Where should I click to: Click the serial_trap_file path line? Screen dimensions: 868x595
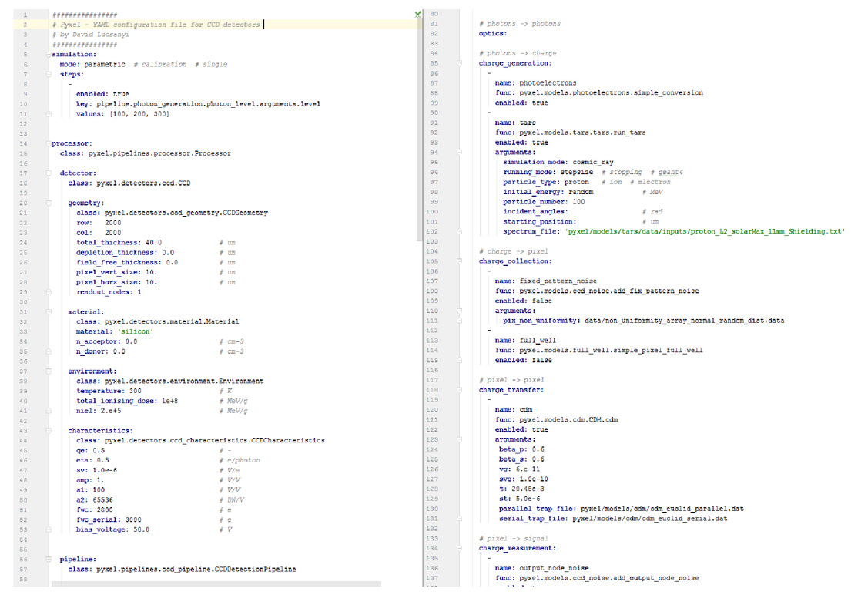pyautogui.click(x=613, y=519)
